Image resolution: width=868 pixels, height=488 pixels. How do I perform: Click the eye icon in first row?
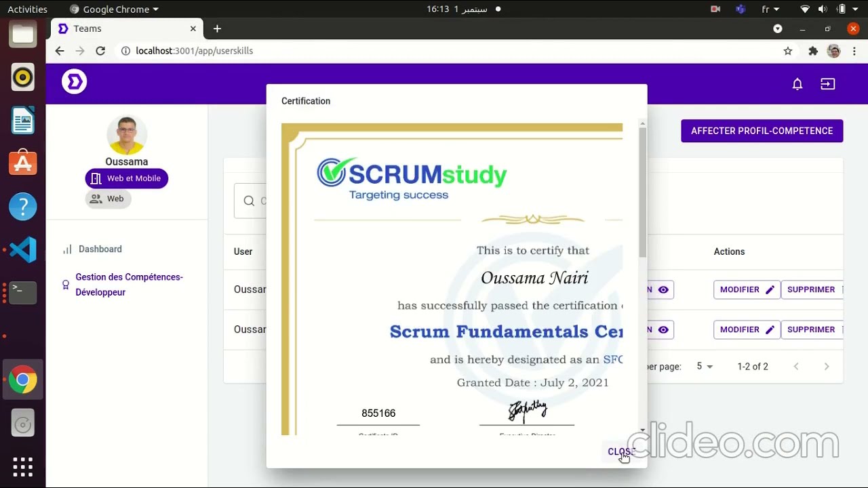tap(663, 289)
